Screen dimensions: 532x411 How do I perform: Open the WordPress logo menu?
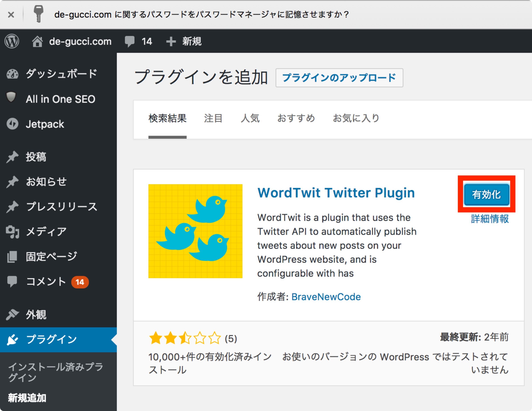[x=12, y=41]
